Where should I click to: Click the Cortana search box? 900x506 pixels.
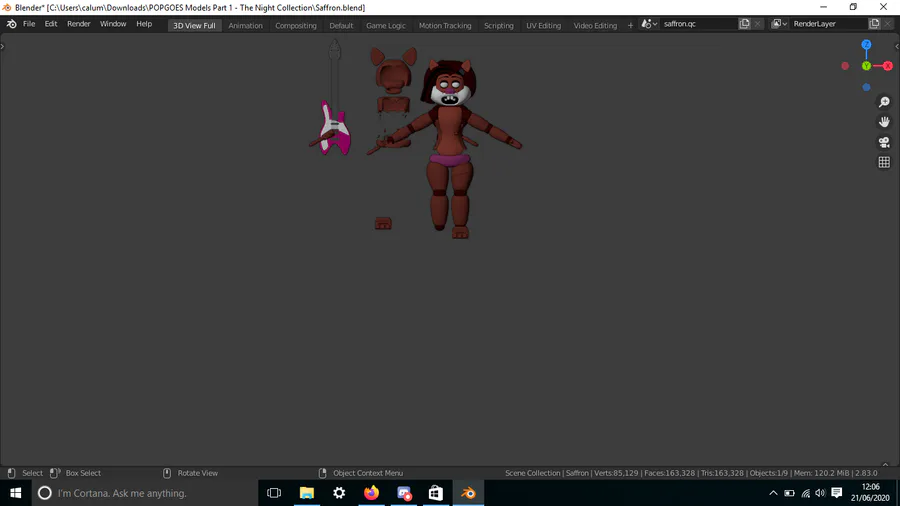pyautogui.click(x=145, y=493)
